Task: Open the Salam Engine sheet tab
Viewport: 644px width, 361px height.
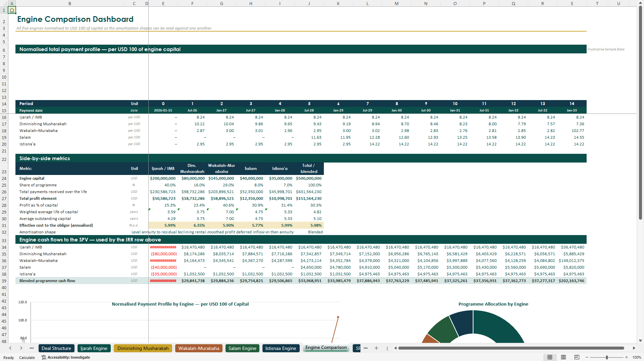Action: [x=242, y=348]
